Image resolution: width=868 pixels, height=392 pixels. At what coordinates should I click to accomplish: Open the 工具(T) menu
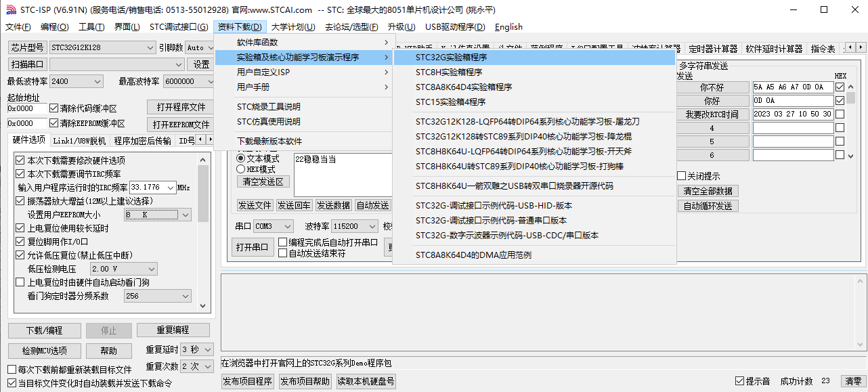point(91,27)
